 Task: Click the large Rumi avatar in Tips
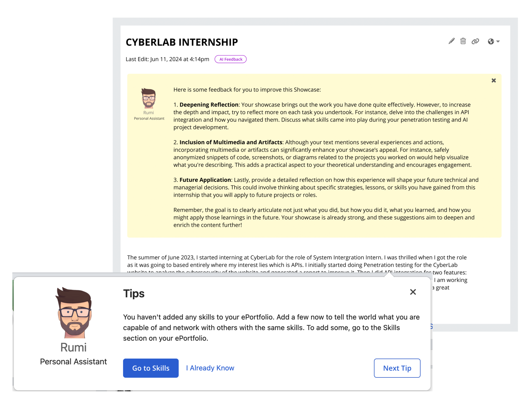(74, 313)
